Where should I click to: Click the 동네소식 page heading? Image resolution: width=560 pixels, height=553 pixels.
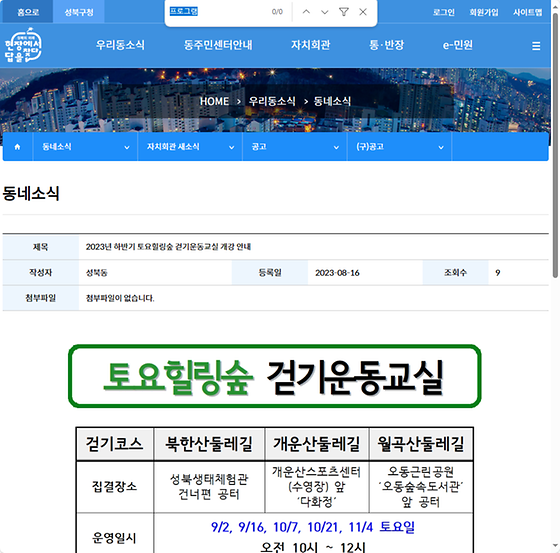31,194
